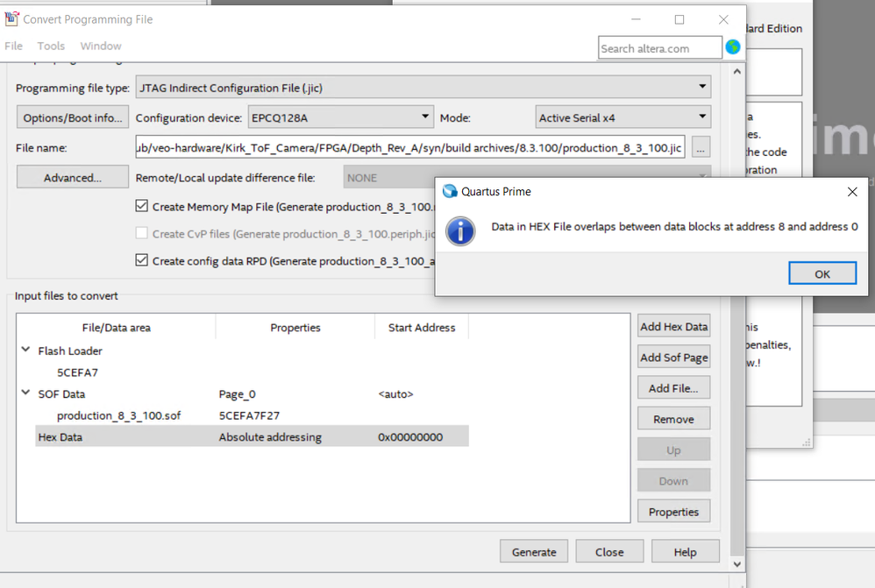The image size is (875, 588).
Task: Collapse the Flash Loader tree node
Action: pyautogui.click(x=25, y=350)
